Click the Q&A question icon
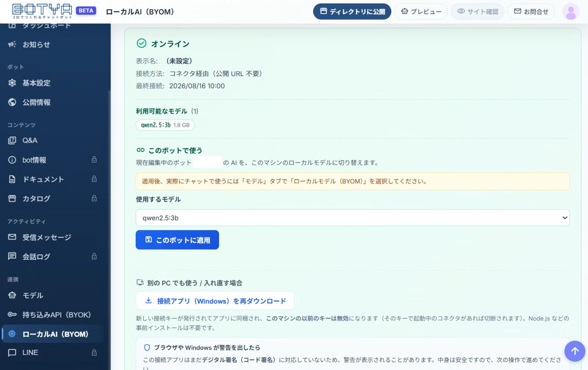 (12, 140)
